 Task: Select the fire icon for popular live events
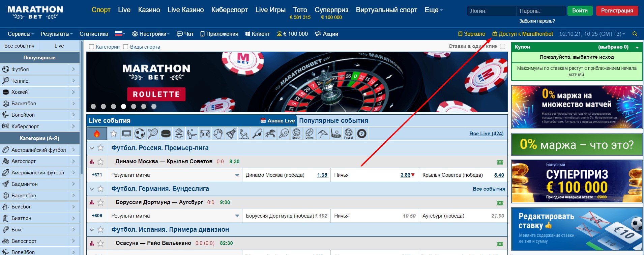(x=97, y=134)
